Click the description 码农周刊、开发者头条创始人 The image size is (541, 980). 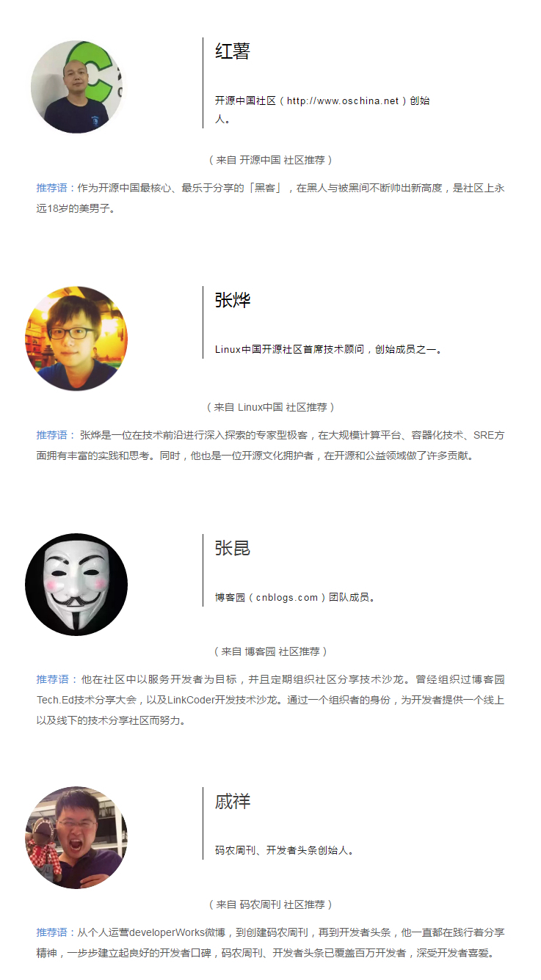point(286,851)
